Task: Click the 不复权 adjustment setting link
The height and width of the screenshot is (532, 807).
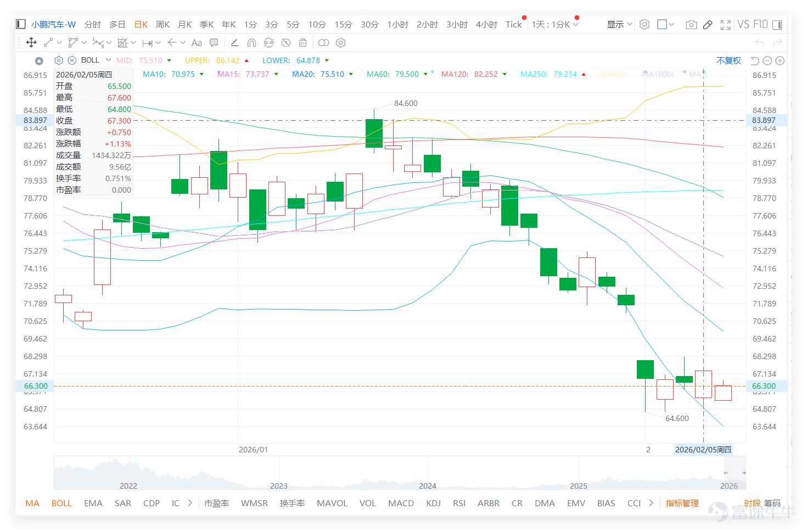Action: pos(728,60)
